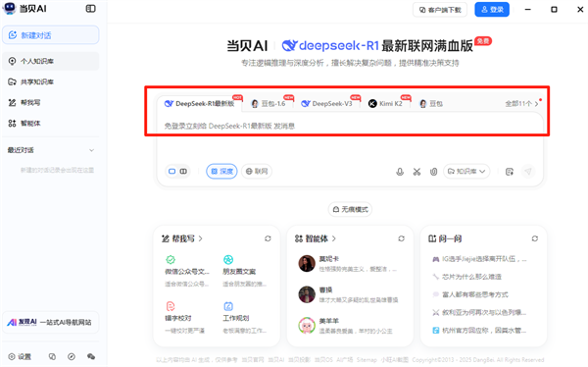Select the DeepSeek-V3 model tab

(x=327, y=104)
